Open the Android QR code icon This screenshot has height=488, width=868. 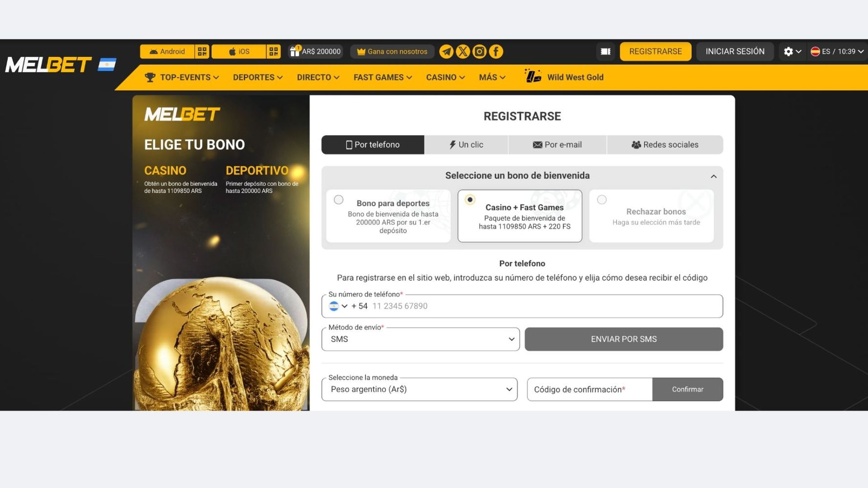[x=202, y=51]
